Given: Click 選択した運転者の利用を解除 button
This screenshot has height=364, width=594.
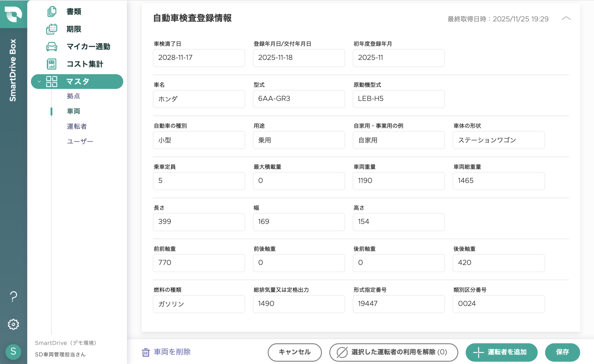Looking at the screenshot, I should pos(394,352).
